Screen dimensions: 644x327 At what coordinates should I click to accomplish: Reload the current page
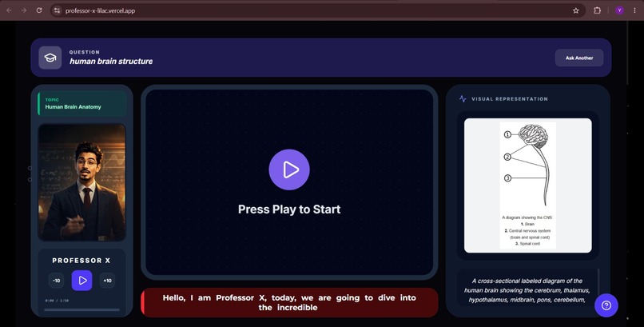tap(39, 10)
